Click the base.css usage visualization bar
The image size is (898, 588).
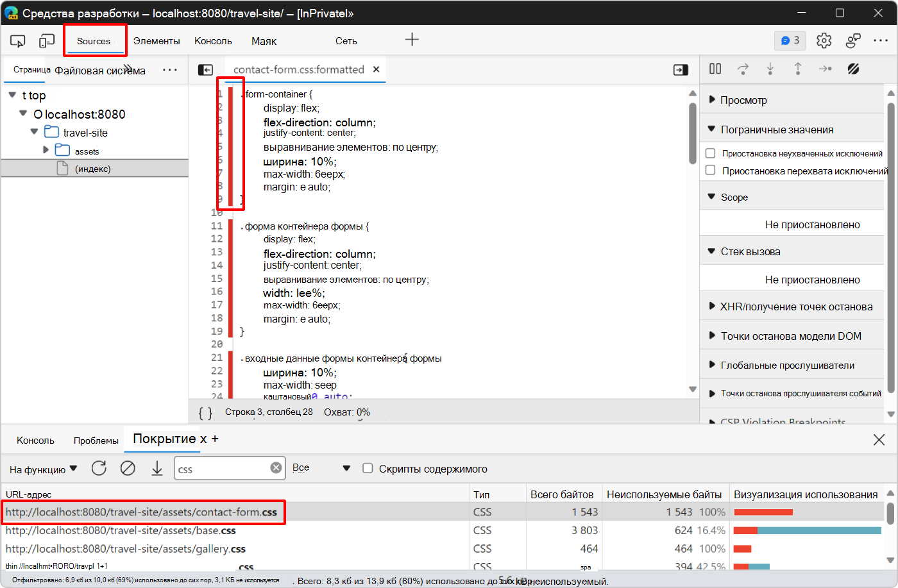(808, 530)
